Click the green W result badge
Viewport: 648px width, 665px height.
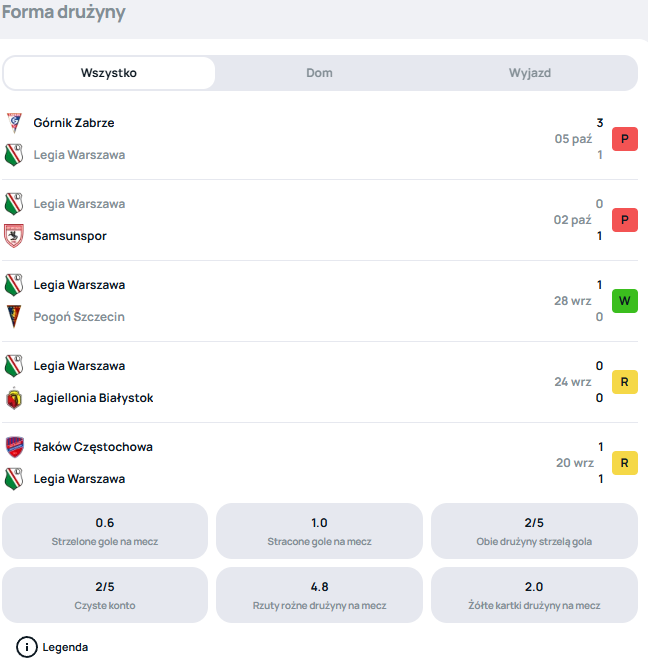[624, 301]
